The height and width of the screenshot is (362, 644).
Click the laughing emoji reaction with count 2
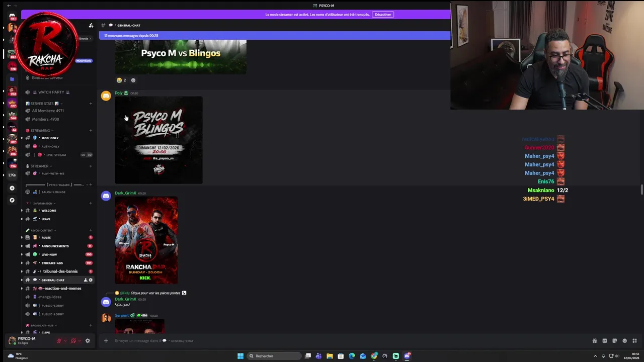click(x=121, y=80)
